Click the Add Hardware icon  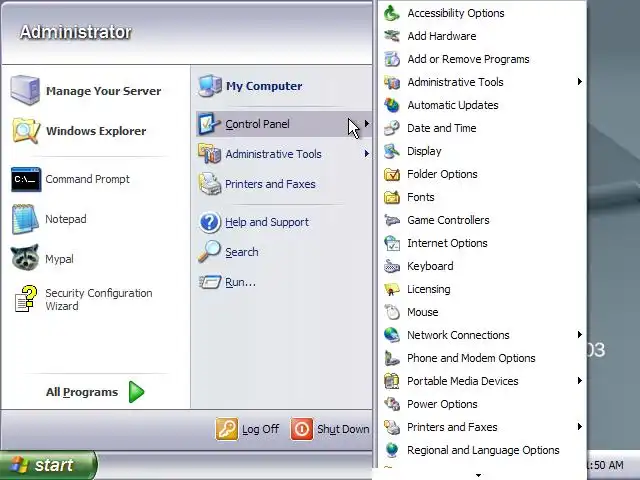click(392, 36)
